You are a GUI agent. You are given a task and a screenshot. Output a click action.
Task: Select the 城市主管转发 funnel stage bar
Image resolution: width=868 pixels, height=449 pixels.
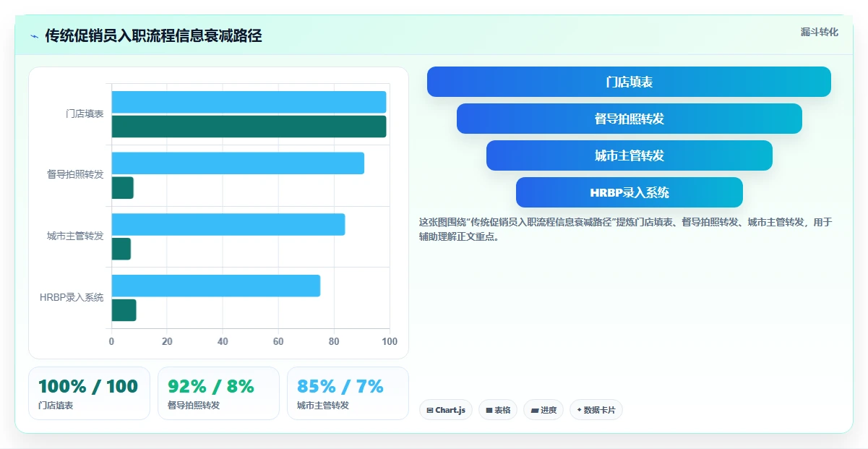click(x=629, y=155)
